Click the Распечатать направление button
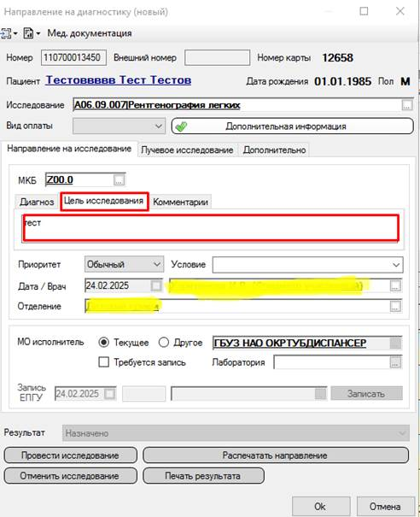 coord(276,455)
